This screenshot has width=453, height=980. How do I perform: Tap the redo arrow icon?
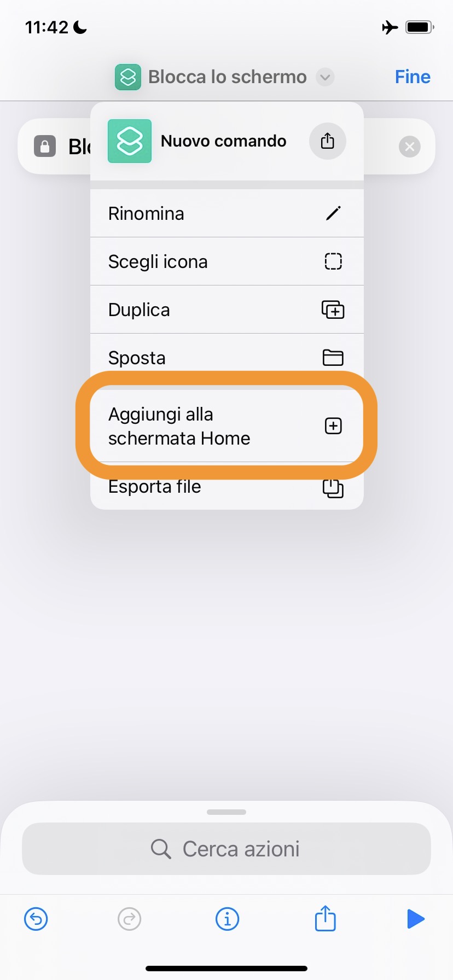coord(130,919)
